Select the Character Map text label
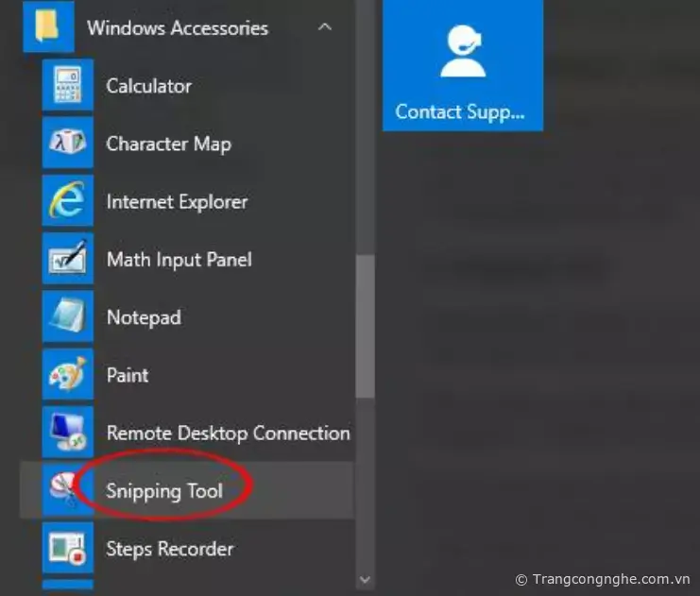Image resolution: width=700 pixels, height=596 pixels. point(168,145)
